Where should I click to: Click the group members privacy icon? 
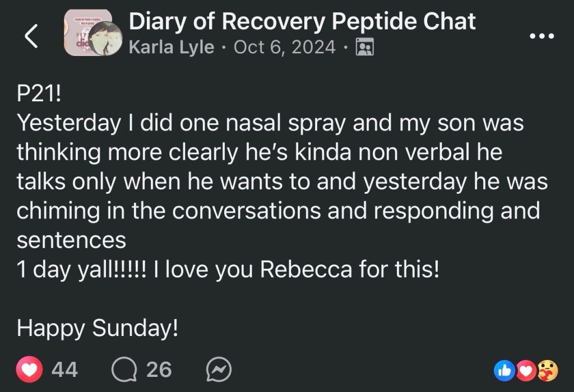[365, 48]
